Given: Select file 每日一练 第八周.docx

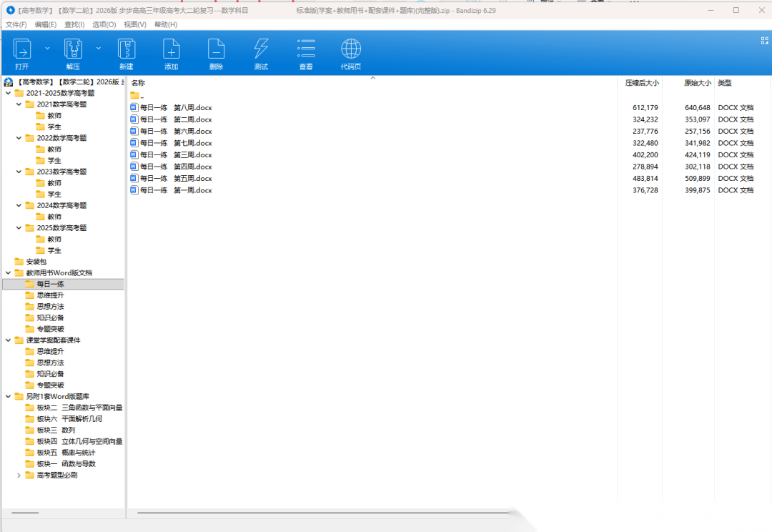Looking at the screenshot, I should pyautogui.click(x=175, y=108).
